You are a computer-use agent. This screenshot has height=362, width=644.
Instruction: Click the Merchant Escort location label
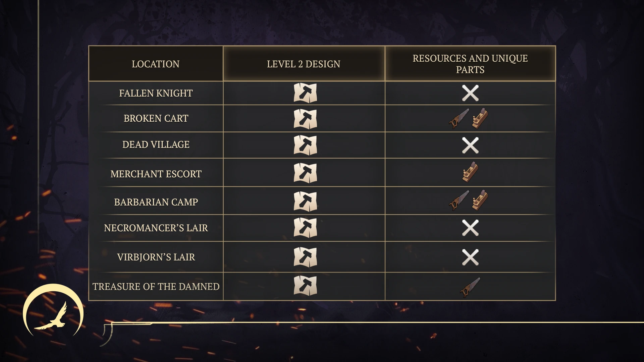tap(156, 174)
